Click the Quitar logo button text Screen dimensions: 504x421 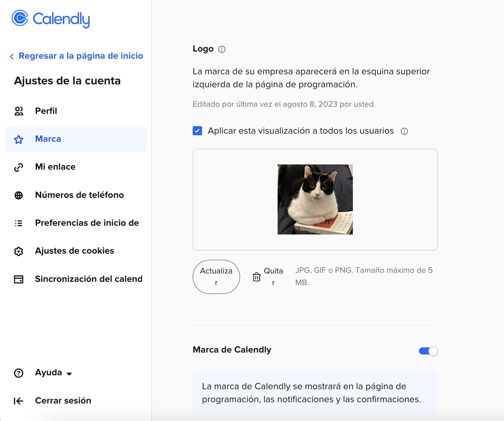click(x=273, y=277)
